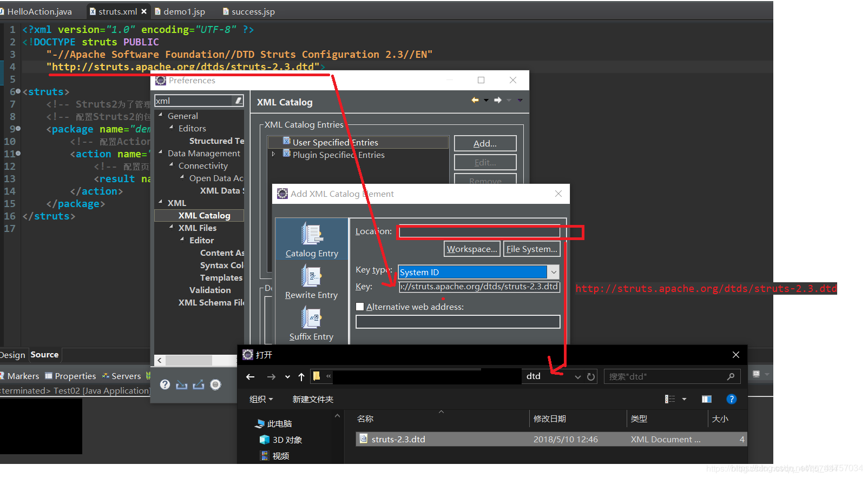Open the Servers view tab

coord(122,376)
